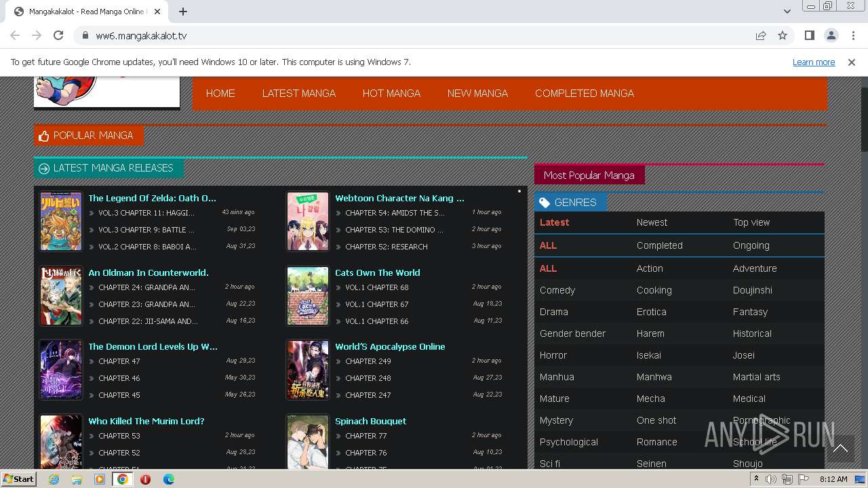
Task: Click the Learn more link
Action: coord(814,62)
